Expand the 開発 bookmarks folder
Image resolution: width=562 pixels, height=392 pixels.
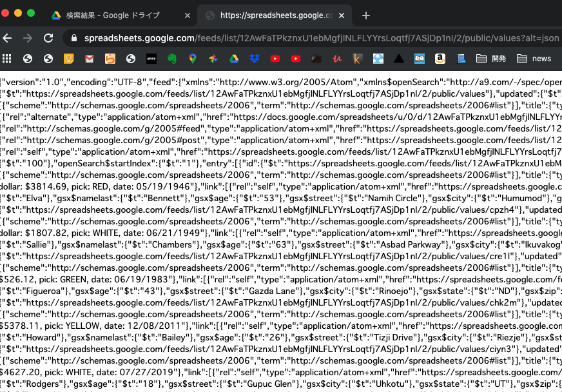tap(493, 59)
